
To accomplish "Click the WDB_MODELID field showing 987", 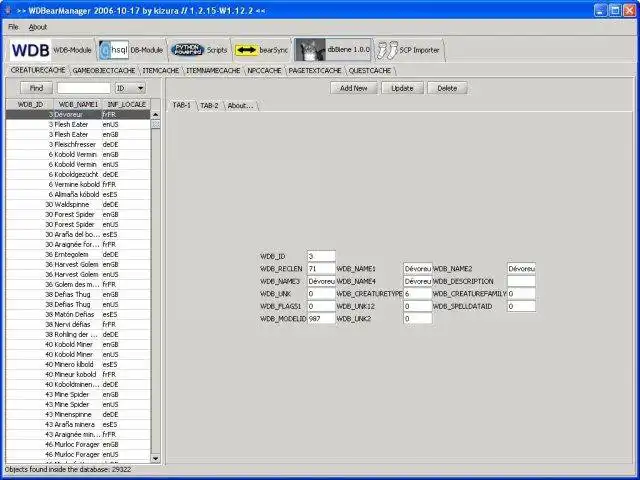I will click(321, 319).
